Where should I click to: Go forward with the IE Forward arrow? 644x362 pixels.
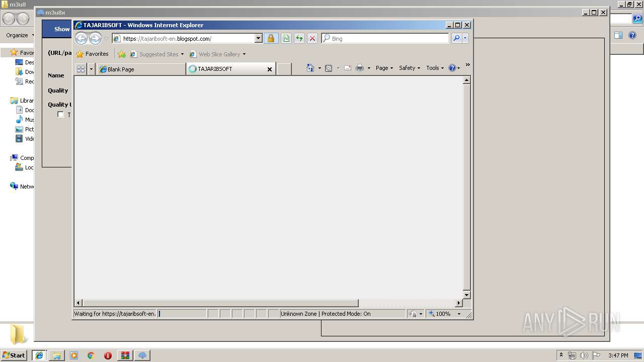(95, 38)
